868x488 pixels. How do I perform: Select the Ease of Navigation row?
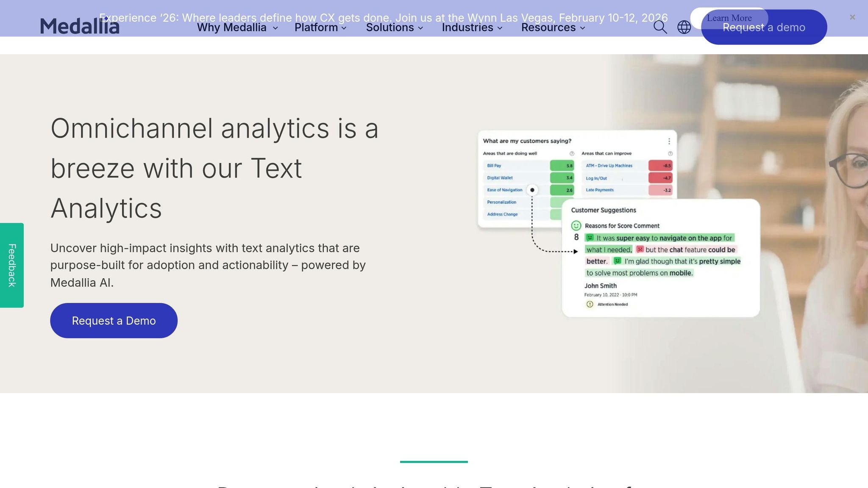point(529,190)
